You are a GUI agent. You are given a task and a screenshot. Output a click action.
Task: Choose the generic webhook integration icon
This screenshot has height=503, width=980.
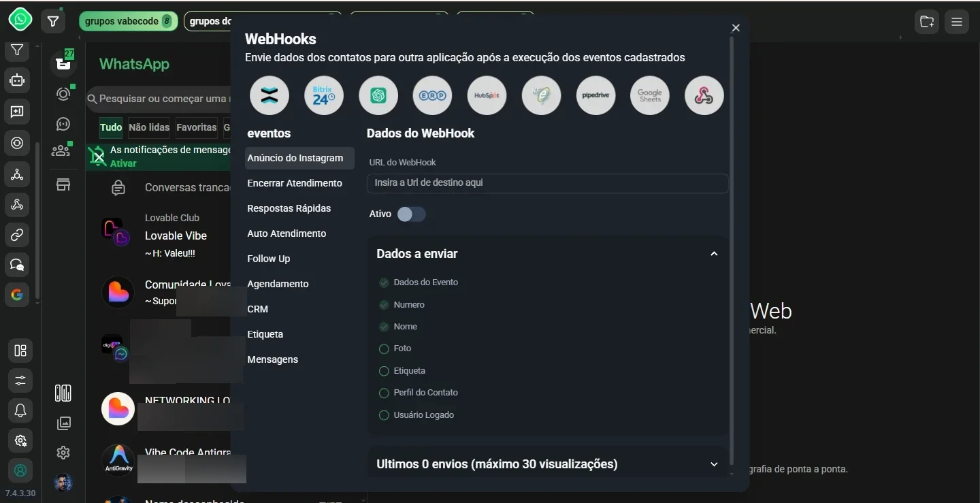click(704, 95)
